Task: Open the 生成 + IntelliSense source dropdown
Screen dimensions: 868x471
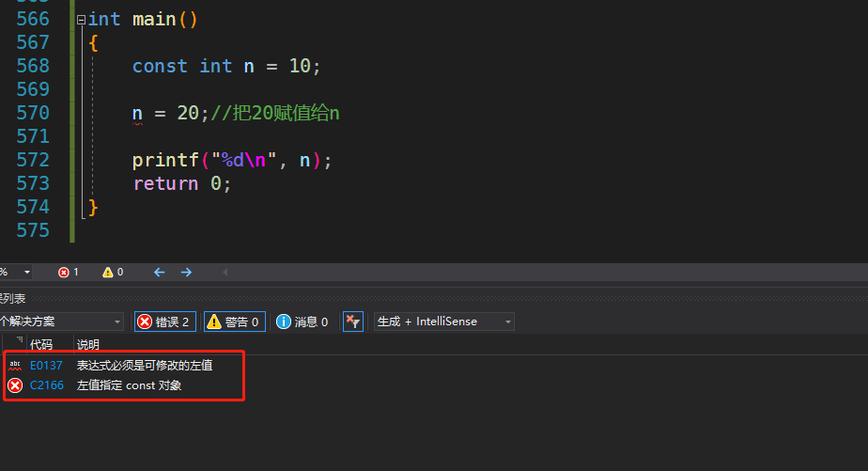Action: coord(444,322)
